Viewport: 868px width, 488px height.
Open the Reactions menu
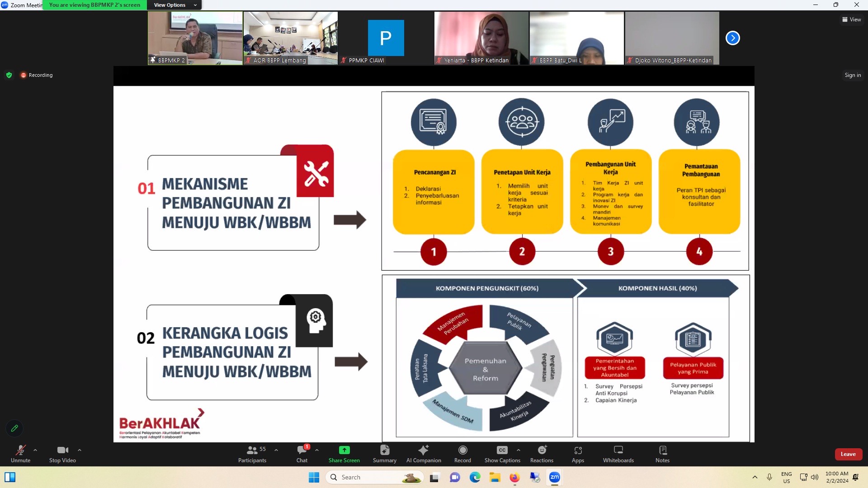[541, 454]
